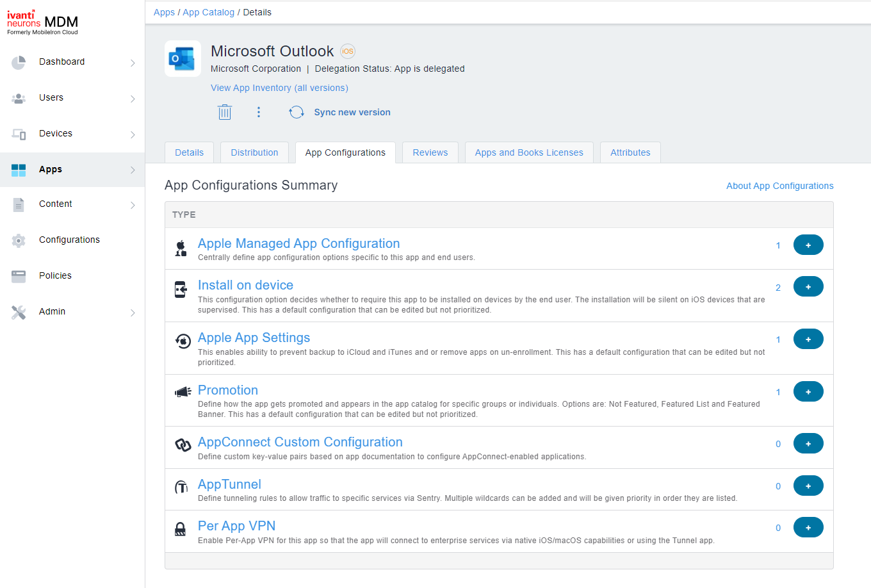871x588 pixels.
Task: Click the Dashboard gauge icon in sidebar
Action: (19, 61)
